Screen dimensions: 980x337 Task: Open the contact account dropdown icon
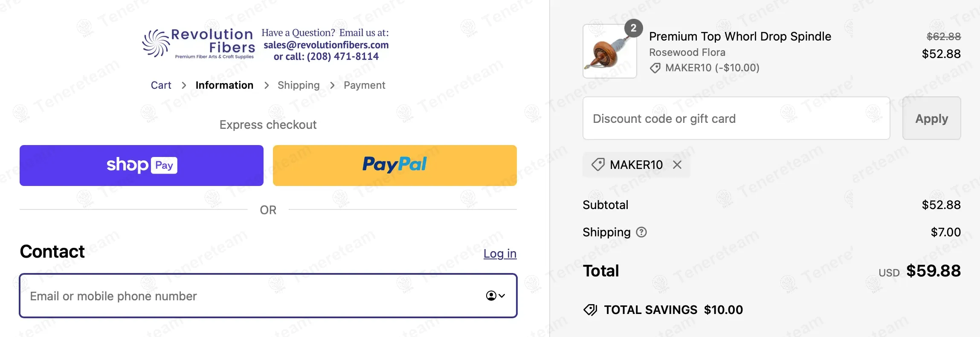click(495, 296)
